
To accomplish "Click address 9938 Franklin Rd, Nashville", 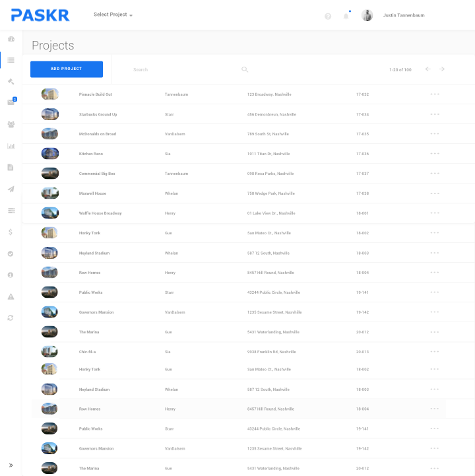I will (271, 352).
